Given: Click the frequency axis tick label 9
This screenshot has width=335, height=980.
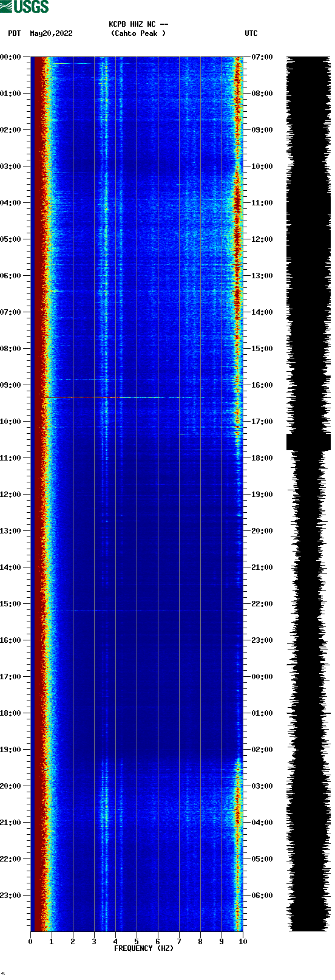Looking at the screenshot, I should [222, 942].
